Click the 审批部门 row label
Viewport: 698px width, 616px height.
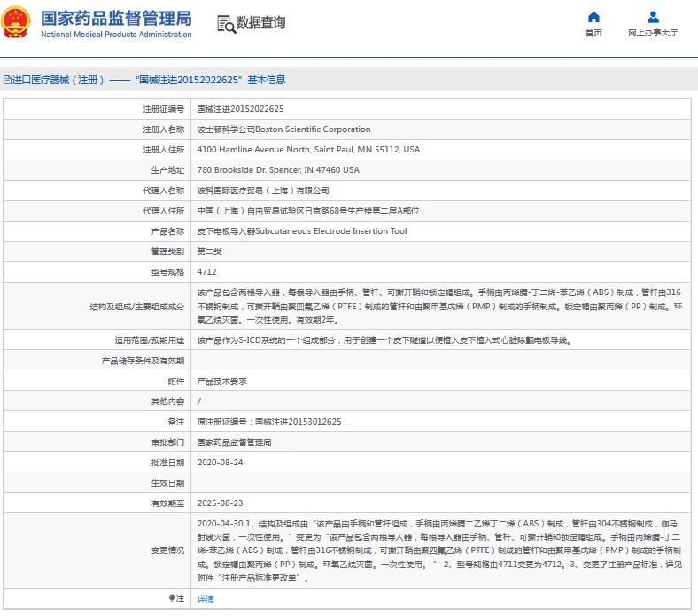pyautogui.click(x=167, y=442)
